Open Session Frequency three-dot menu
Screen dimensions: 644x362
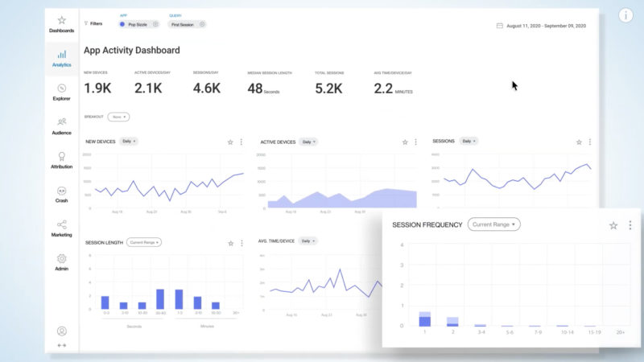point(630,225)
